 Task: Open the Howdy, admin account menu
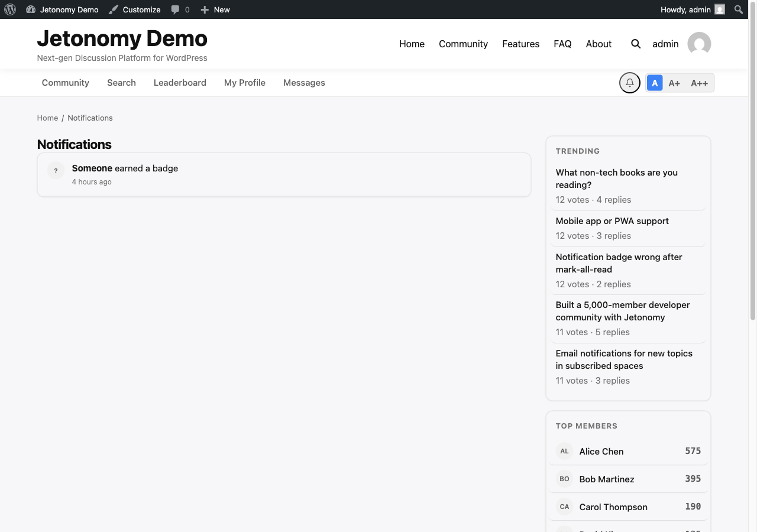[691, 9]
